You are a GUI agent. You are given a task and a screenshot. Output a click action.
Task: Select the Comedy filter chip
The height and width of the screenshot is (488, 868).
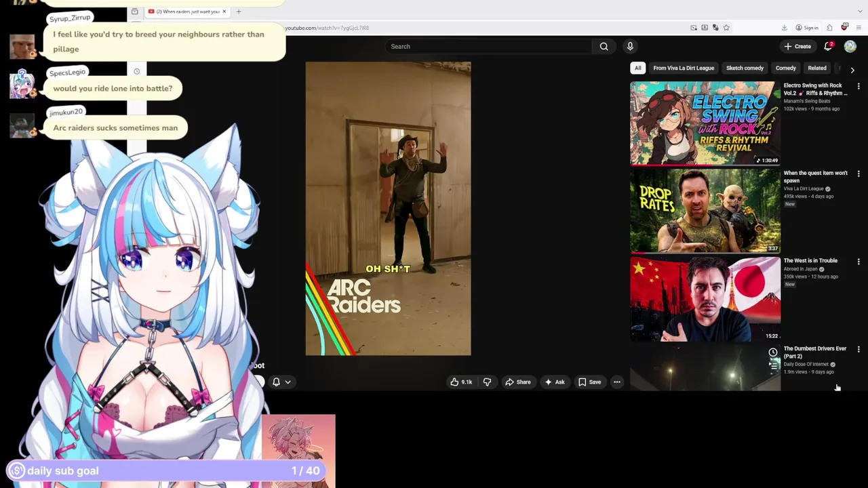click(785, 68)
